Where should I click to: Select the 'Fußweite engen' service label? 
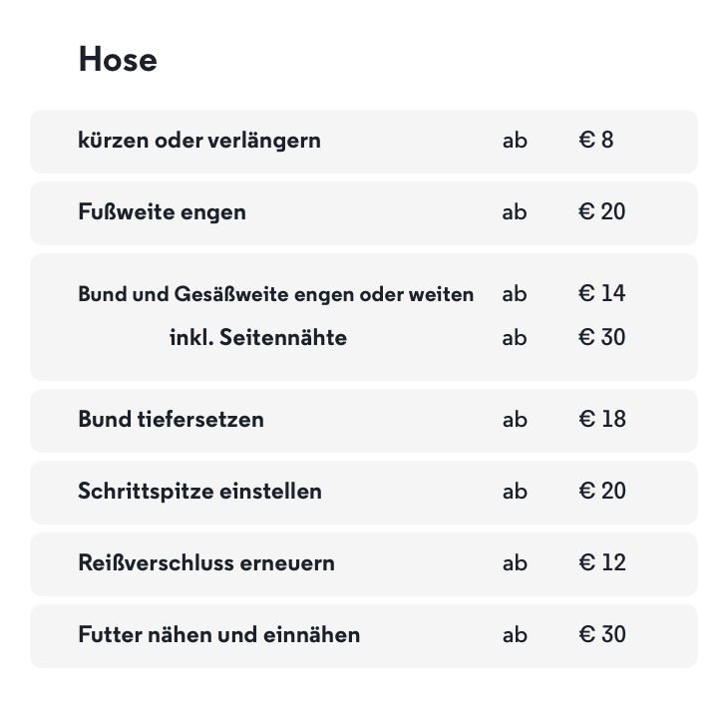(x=162, y=212)
